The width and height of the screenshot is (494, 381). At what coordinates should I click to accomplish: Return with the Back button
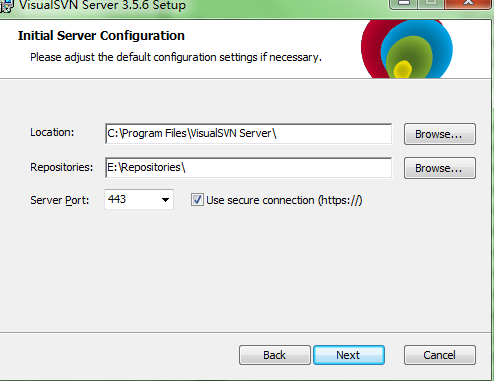pos(275,355)
